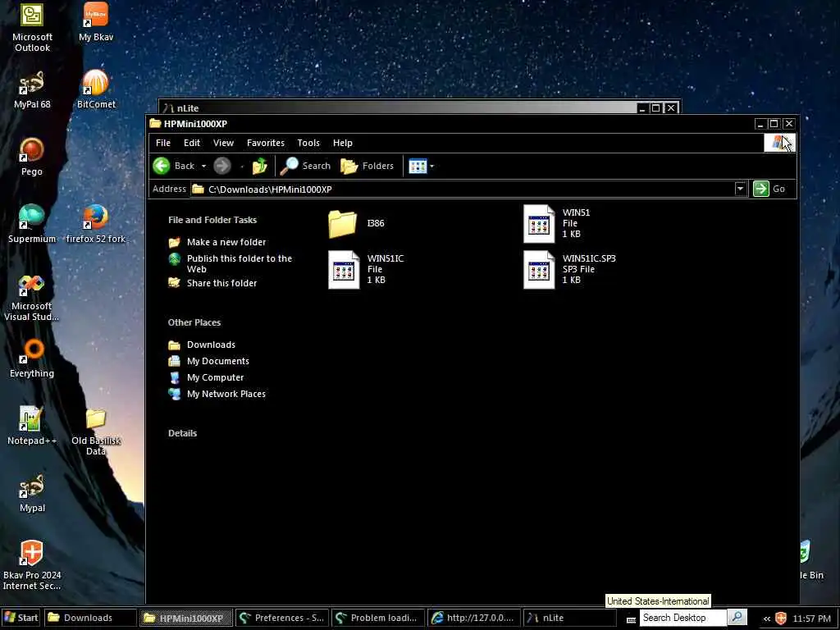Collapse Other Places section
840x630 pixels.
click(x=194, y=322)
